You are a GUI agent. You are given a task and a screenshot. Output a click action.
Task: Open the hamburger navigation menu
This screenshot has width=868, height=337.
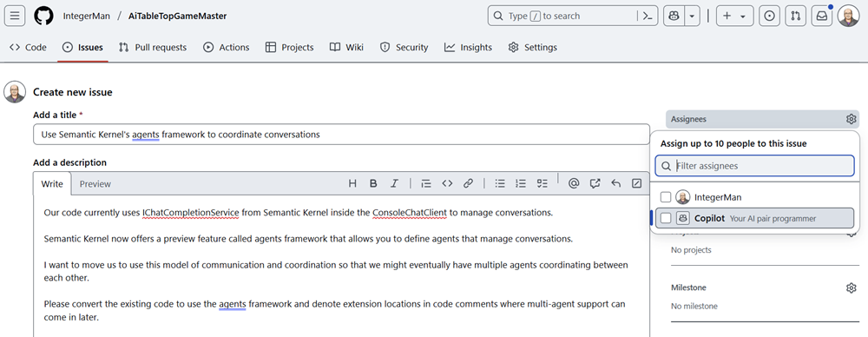coord(15,17)
